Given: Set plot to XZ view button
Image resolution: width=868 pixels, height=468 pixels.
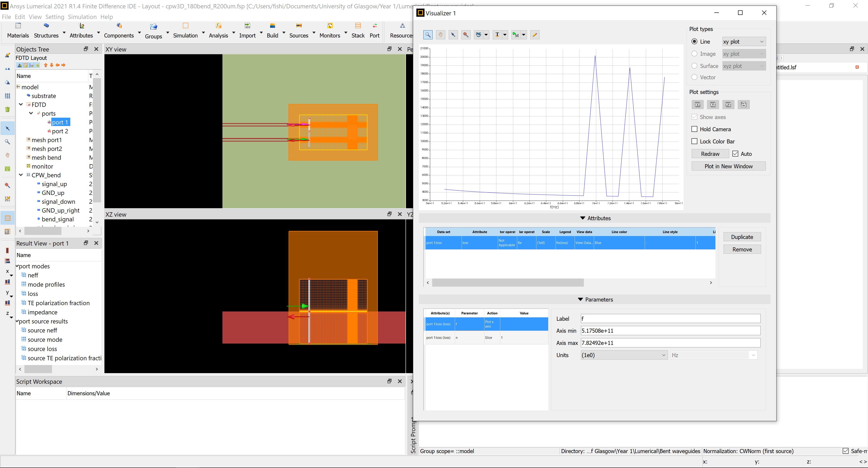Looking at the screenshot, I should pos(713,105).
